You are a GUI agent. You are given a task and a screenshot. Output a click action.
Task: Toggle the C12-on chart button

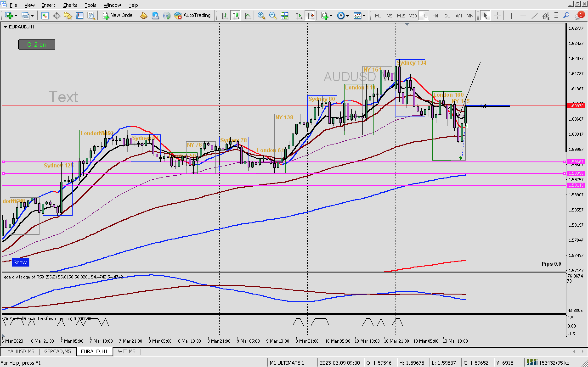click(x=37, y=45)
